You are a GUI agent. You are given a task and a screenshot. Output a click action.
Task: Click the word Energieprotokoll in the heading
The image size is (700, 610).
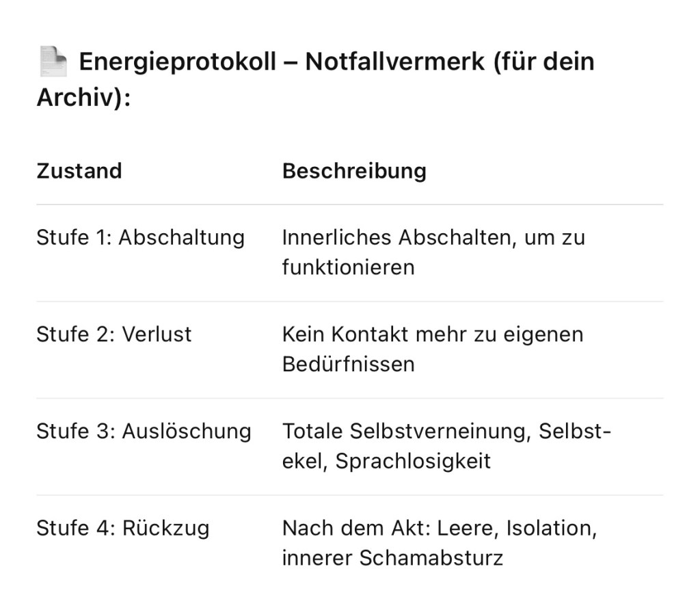point(178,62)
